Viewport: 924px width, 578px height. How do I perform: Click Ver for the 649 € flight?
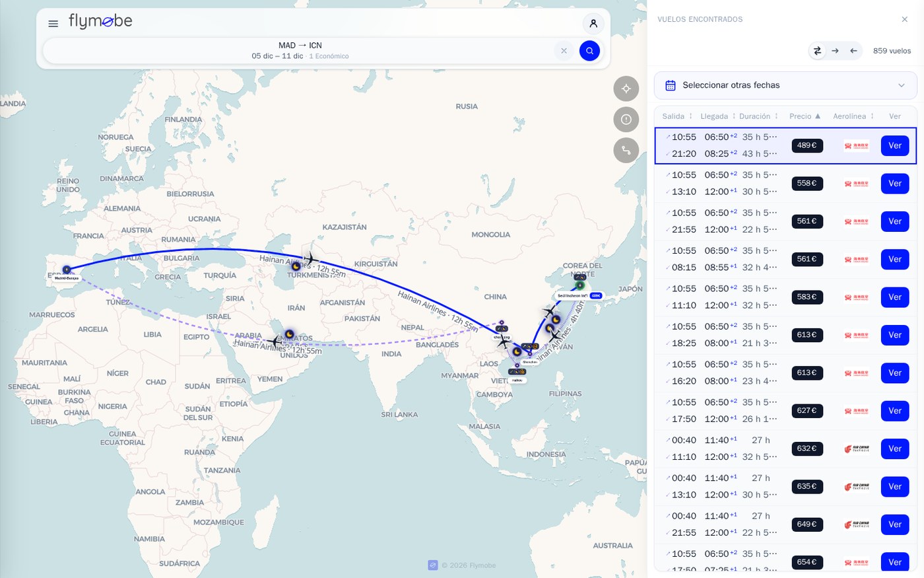pyautogui.click(x=895, y=524)
